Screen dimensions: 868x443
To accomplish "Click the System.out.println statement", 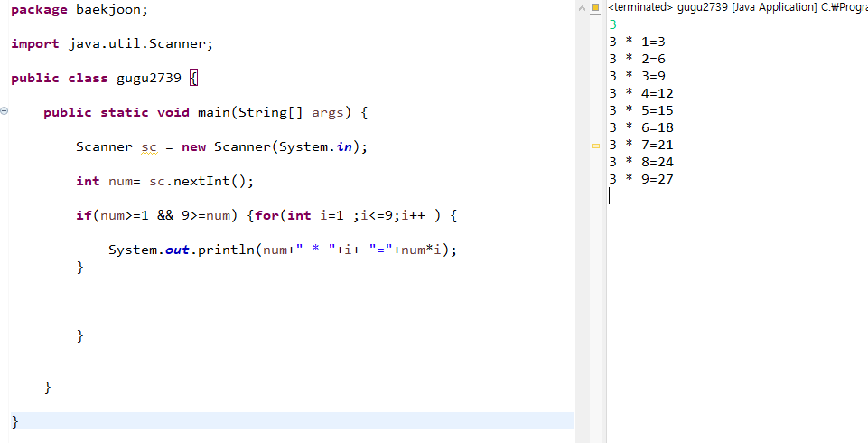I will [x=283, y=250].
